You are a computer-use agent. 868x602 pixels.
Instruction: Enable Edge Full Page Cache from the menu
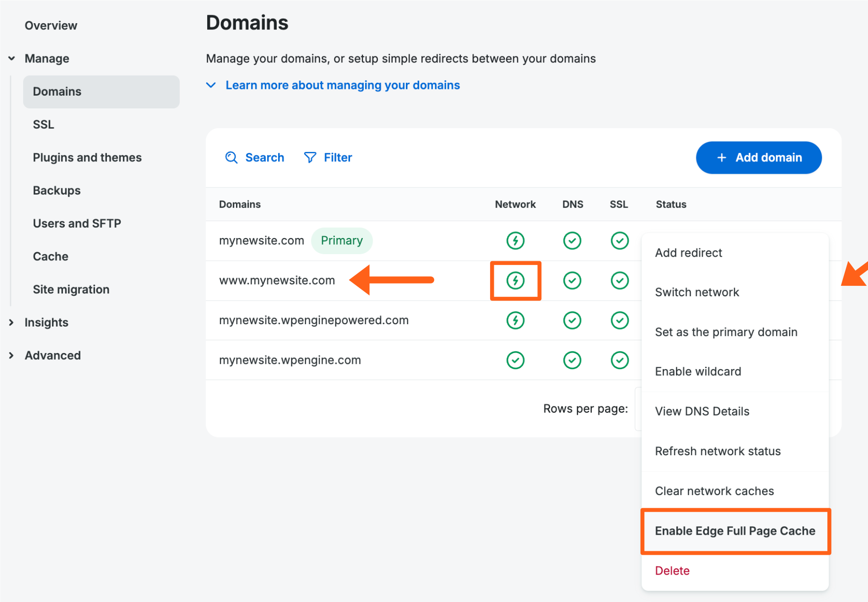pos(735,531)
